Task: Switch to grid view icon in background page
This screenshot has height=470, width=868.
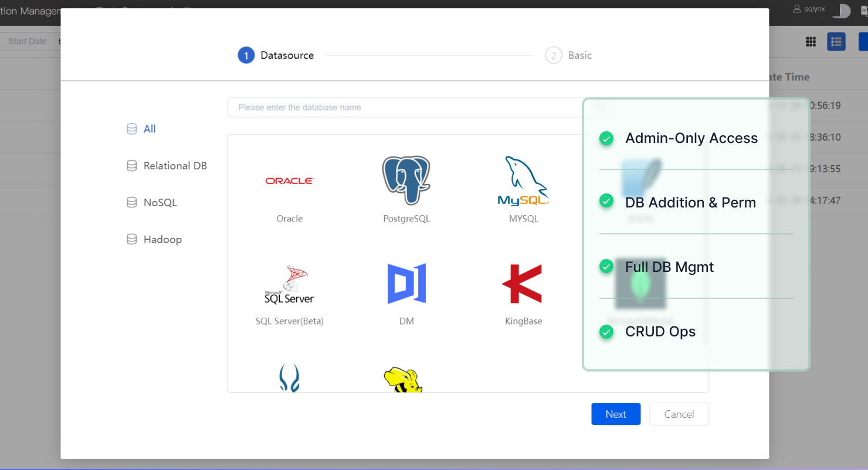Action: point(811,42)
